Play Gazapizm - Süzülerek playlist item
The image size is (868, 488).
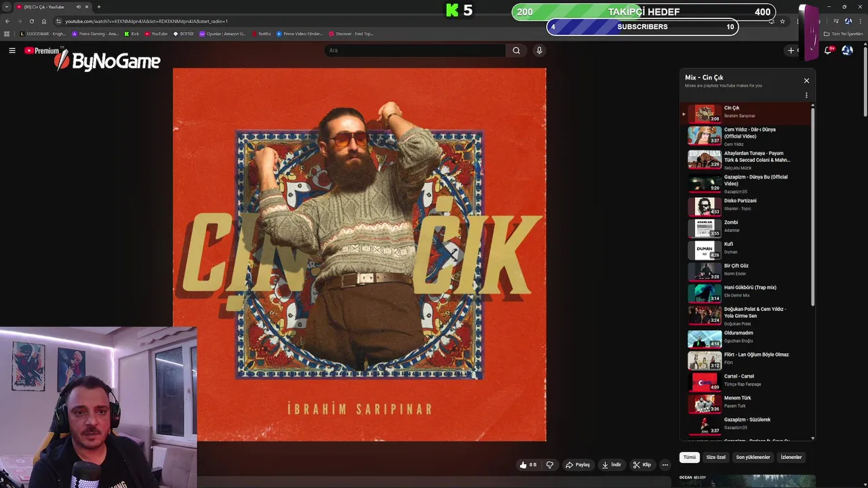[745, 424]
